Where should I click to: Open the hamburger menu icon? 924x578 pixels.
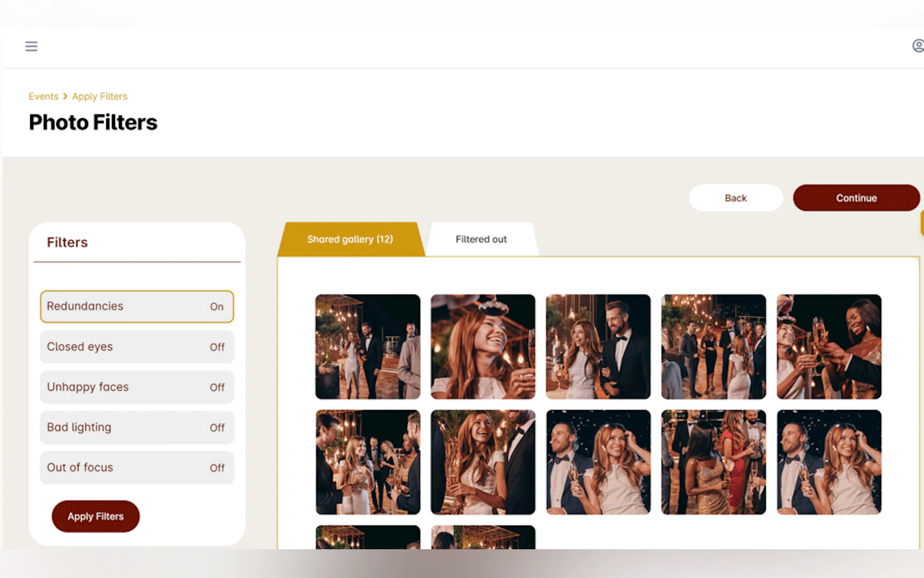pyautogui.click(x=31, y=46)
